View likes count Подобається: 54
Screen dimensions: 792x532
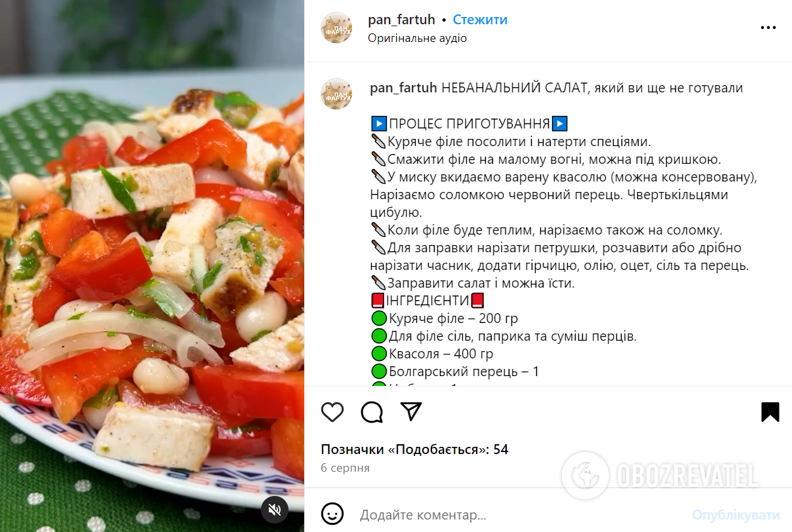414,449
